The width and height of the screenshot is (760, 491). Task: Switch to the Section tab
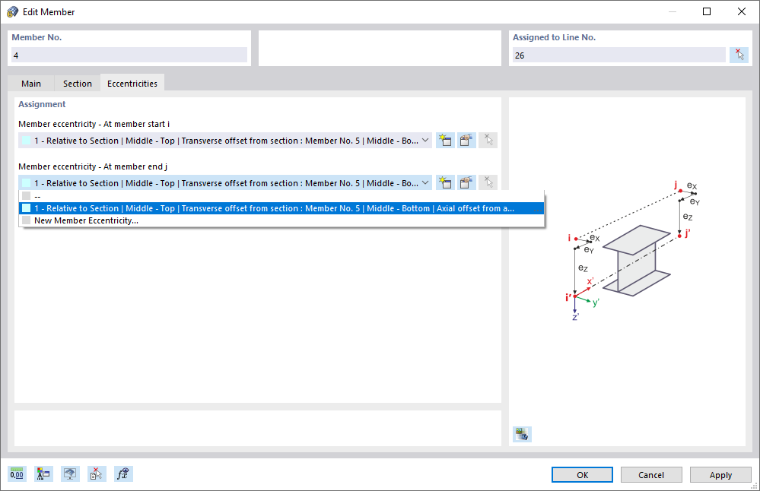77,83
